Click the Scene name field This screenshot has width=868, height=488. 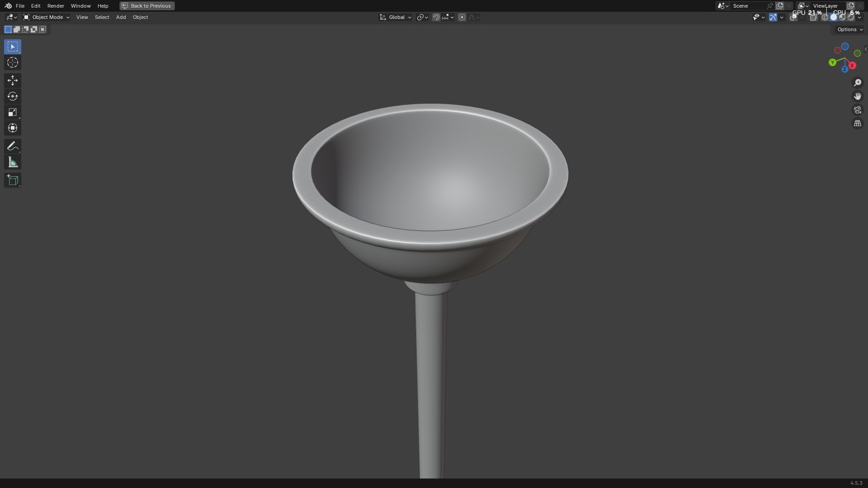point(748,6)
